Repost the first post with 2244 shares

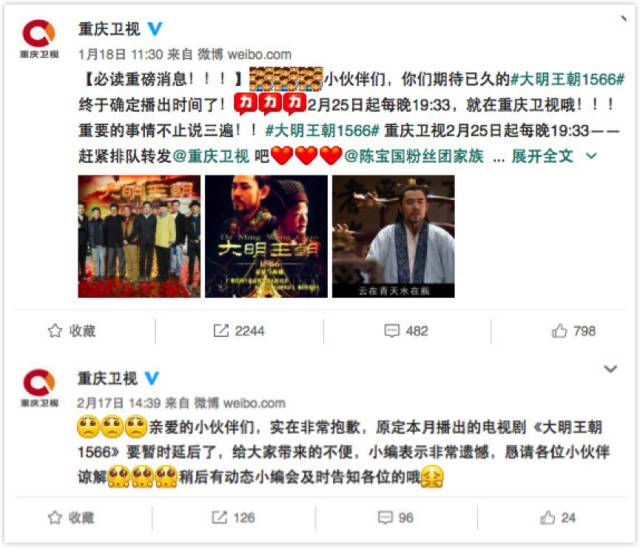239,331
